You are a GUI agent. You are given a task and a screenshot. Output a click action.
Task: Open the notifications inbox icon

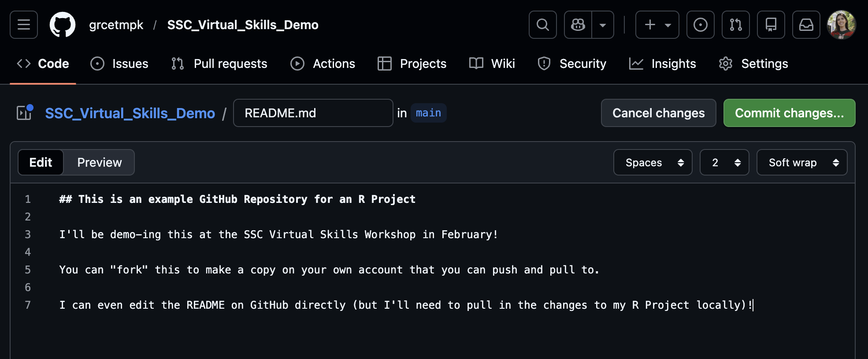(806, 25)
